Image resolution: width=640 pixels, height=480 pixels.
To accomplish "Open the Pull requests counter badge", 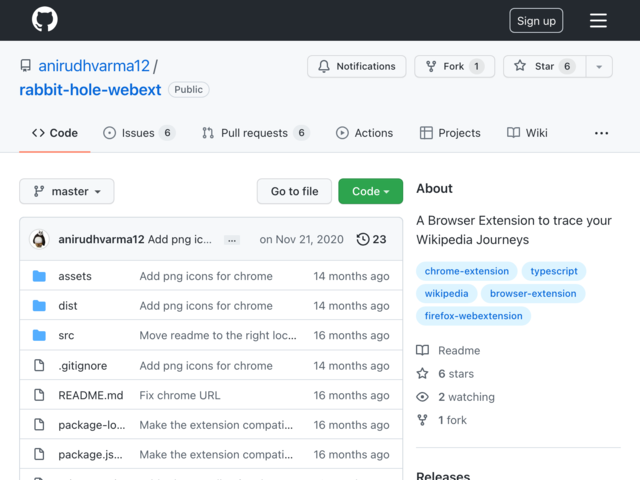I will tap(301, 133).
